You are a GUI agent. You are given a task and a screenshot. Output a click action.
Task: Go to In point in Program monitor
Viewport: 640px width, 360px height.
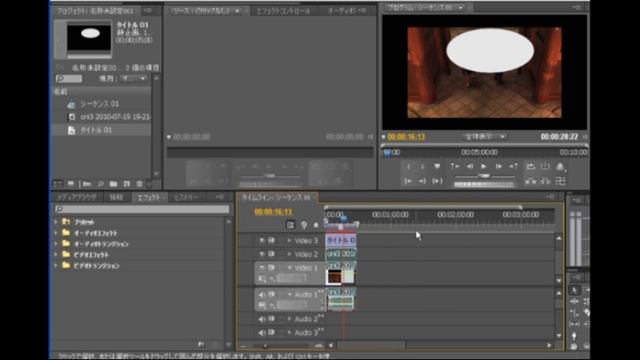coord(408,181)
